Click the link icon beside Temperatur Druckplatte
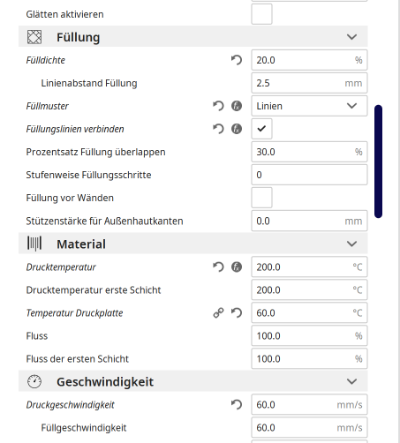The width and height of the screenshot is (400, 443). pyautogui.click(x=218, y=313)
